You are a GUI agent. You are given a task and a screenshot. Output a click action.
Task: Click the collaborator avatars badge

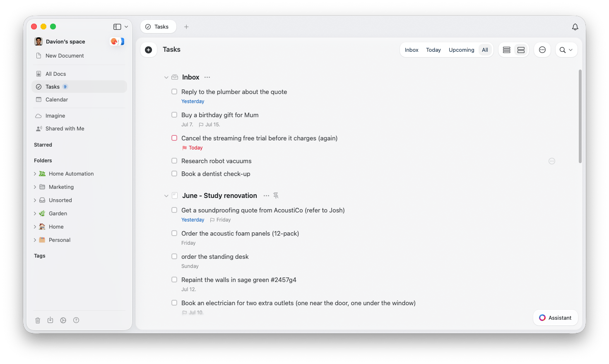117,41
